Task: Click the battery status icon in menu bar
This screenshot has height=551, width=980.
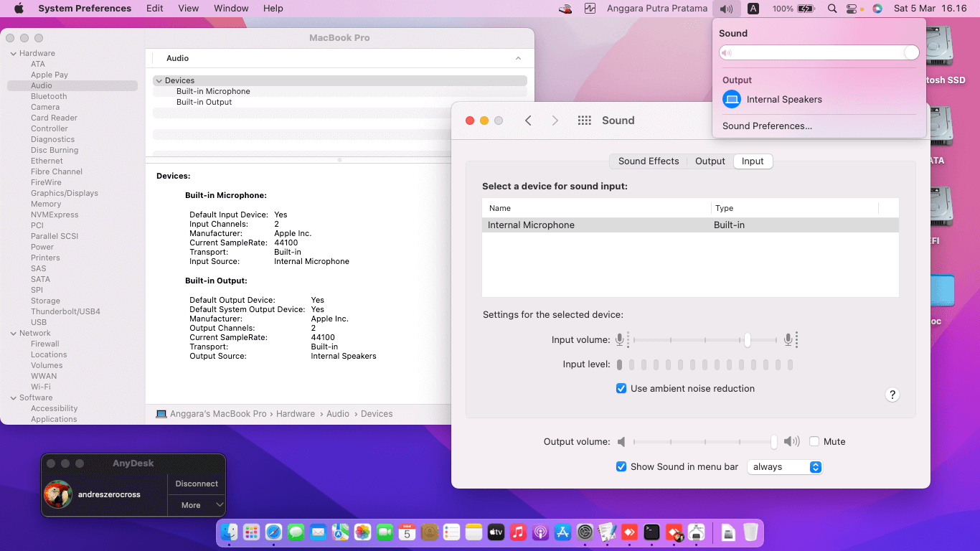Action: coord(806,9)
